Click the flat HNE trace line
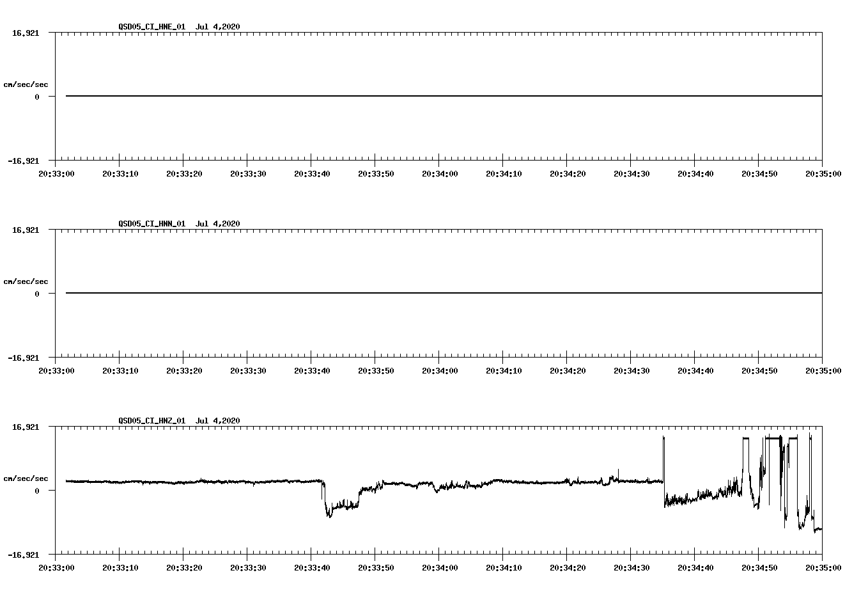Screen dimensions: 868x591 [x=444, y=96]
